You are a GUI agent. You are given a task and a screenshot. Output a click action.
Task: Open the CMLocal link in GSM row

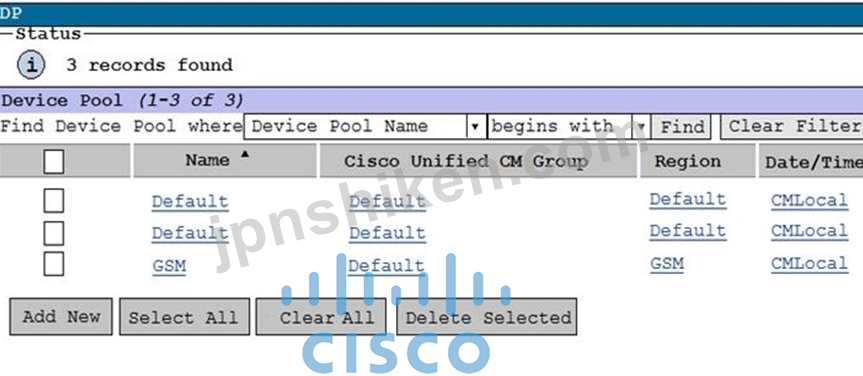[x=809, y=264]
